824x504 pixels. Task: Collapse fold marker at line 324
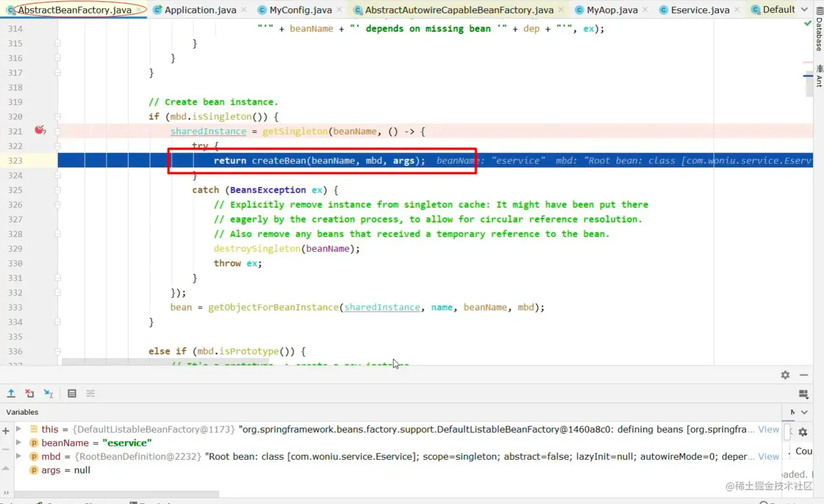pos(58,175)
